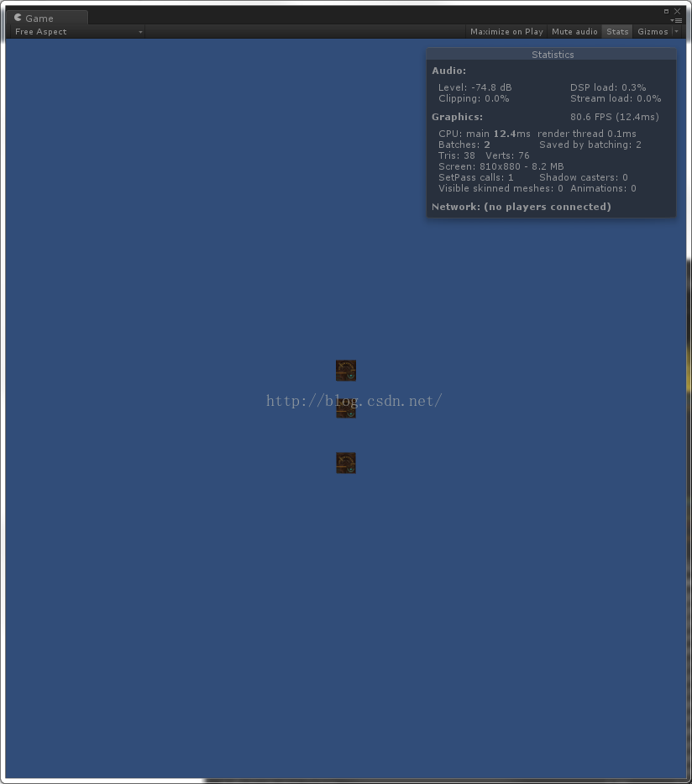
Task: Click the 'Verts: 76' text
Action: coord(507,155)
